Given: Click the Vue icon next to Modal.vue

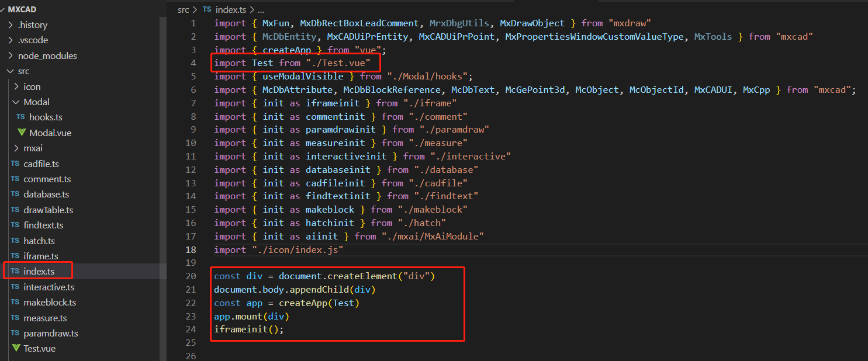Looking at the screenshot, I should click(x=22, y=133).
